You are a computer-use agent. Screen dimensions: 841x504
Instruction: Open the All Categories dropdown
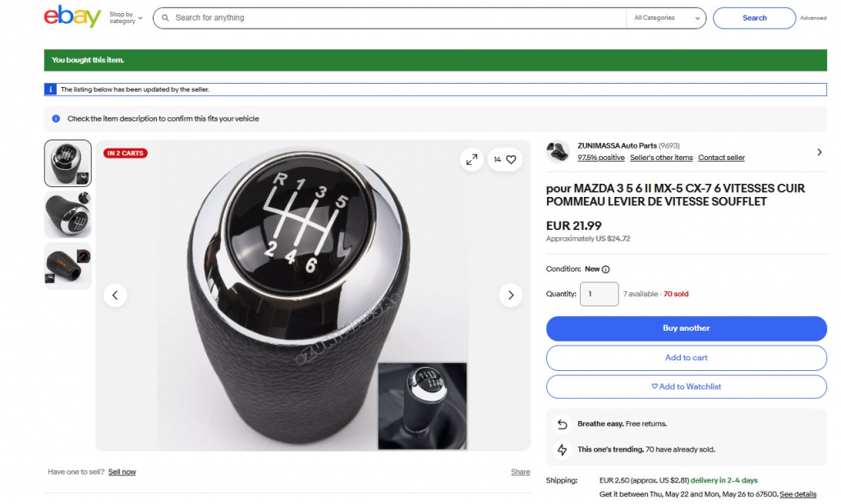click(x=667, y=18)
